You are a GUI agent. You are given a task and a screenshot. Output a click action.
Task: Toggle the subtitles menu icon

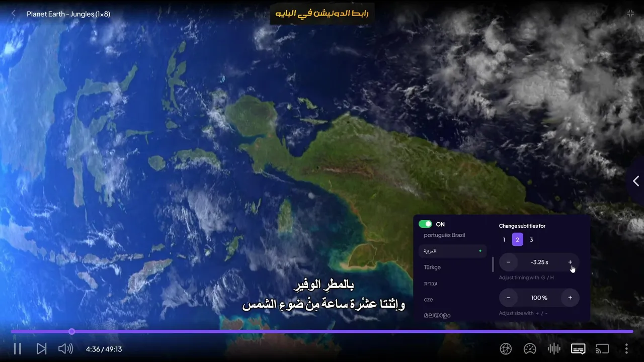(578, 348)
